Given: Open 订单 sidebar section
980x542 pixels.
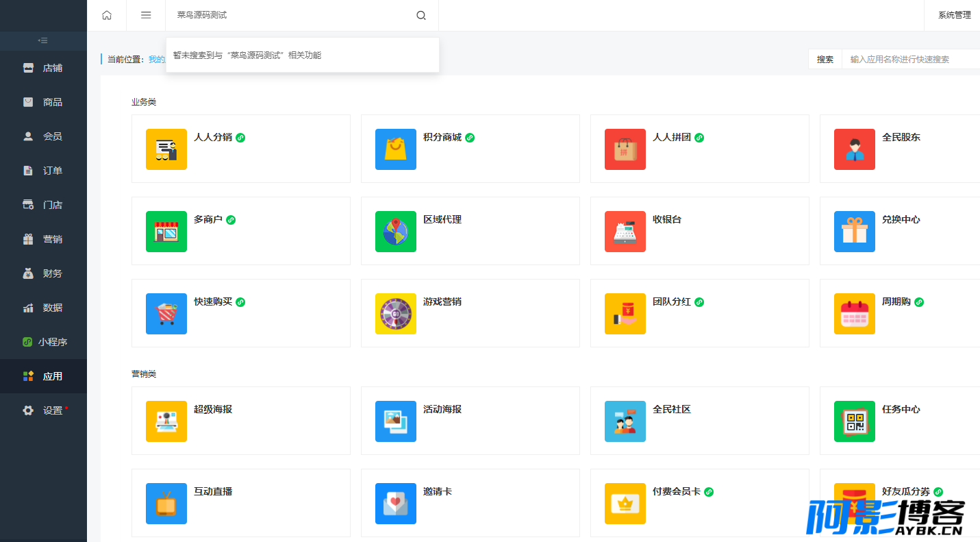Looking at the screenshot, I should tap(43, 171).
